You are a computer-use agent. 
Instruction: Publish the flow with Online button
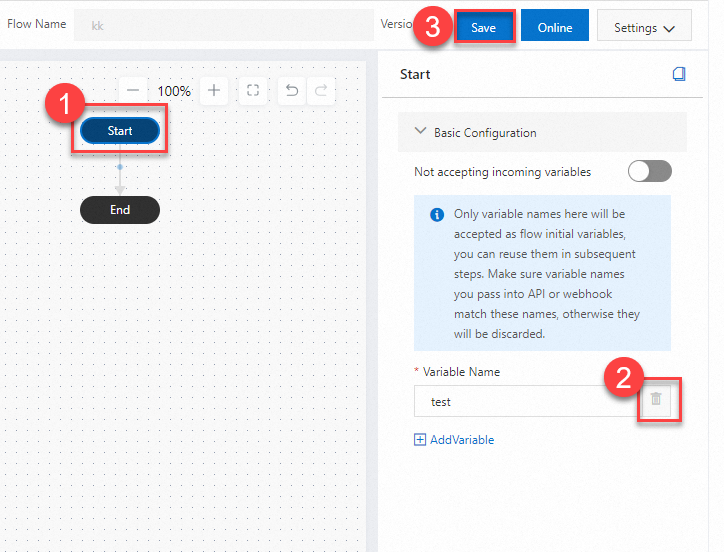pos(555,27)
